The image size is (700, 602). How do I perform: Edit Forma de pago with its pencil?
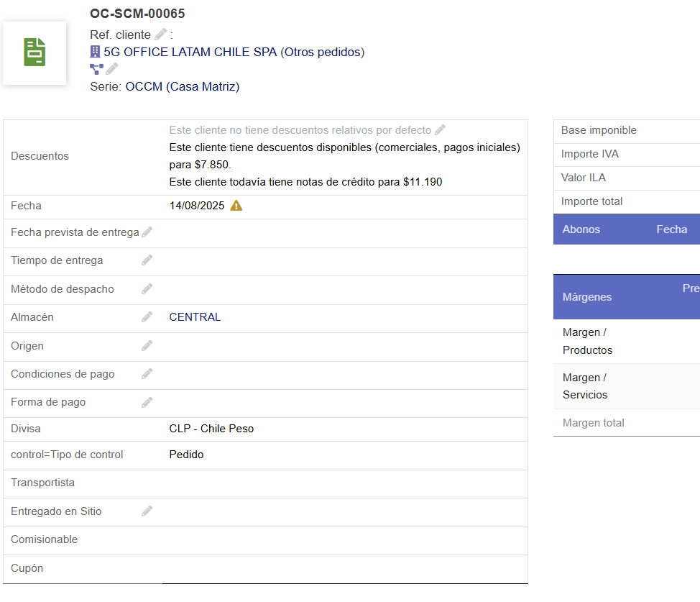coord(147,401)
